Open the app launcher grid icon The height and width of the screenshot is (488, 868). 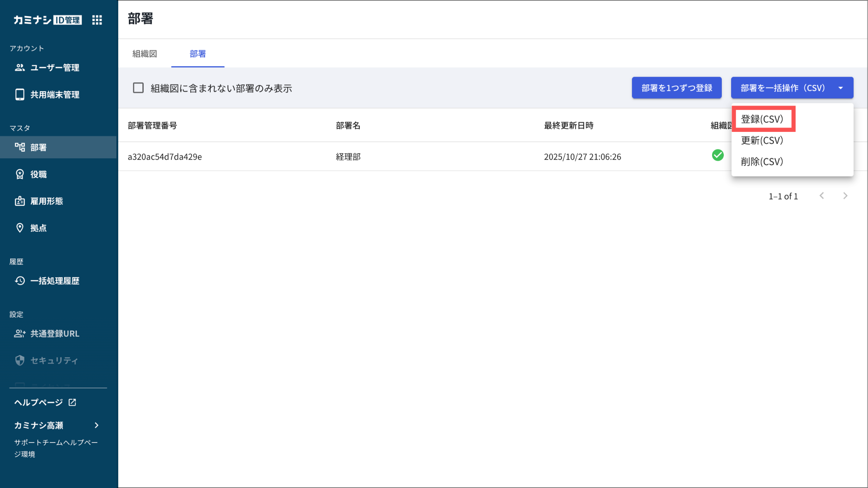pos(97,20)
